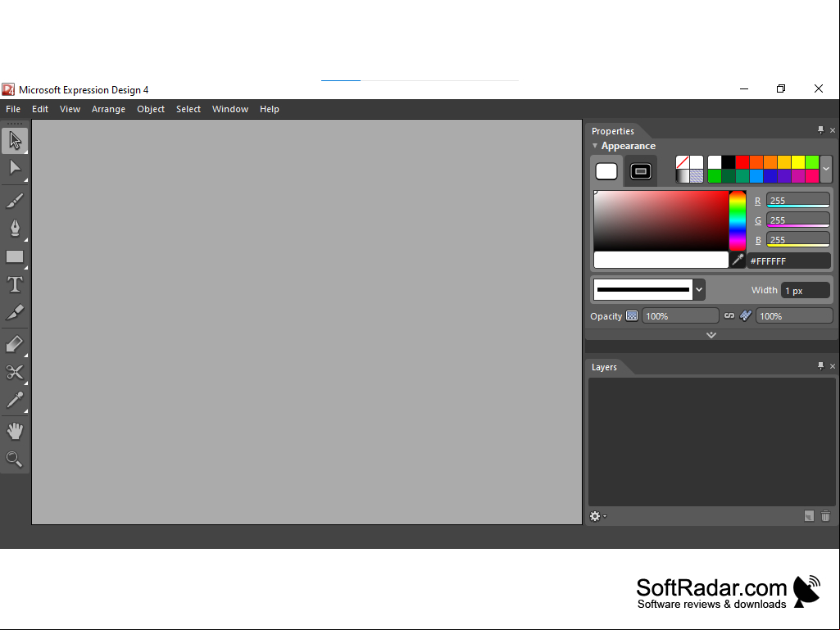Expand advanced properties chevron

(x=711, y=335)
